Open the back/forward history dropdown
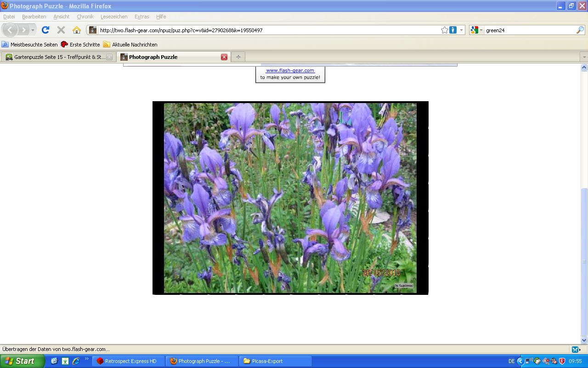This screenshot has height=368, width=588. pyautogui.click(x=33, y=30)
